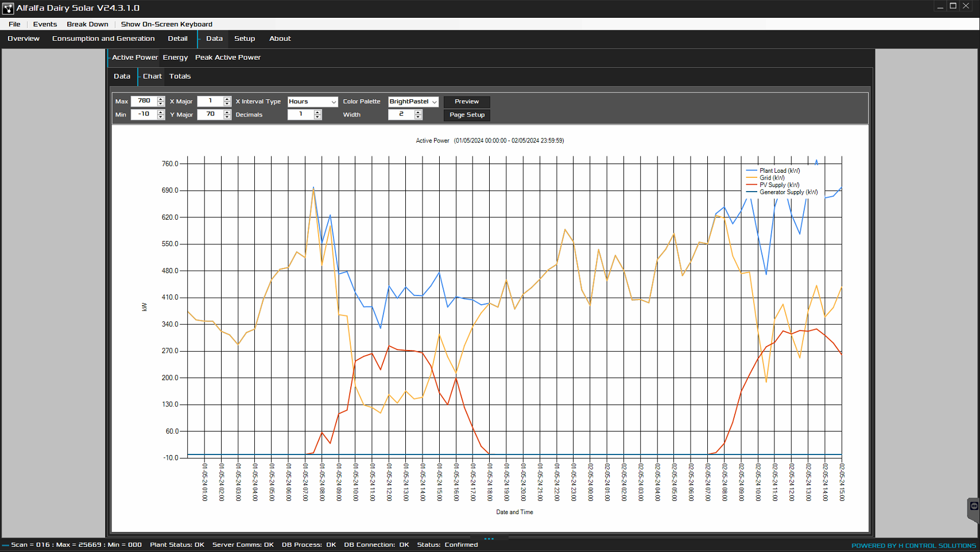Screen dimensions: 980x552
Task: Select the Chart sub-tab
Action: (152, 76)
